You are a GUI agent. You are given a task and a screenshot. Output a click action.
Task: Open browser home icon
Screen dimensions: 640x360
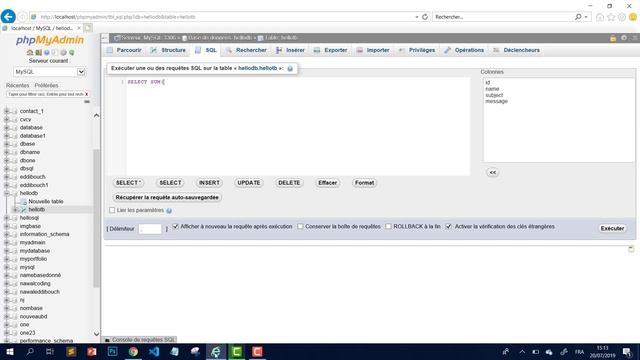600,17
